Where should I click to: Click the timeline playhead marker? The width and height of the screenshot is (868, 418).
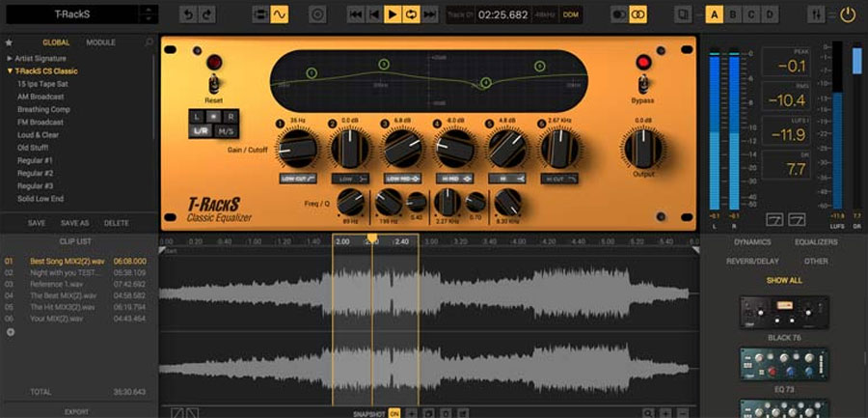pos(372,238)
